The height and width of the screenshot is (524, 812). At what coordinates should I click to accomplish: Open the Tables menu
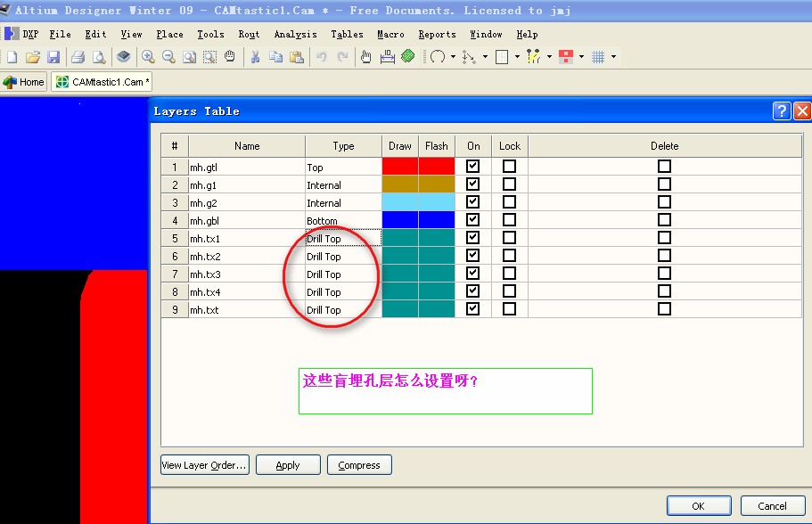[x=347, y=34]
